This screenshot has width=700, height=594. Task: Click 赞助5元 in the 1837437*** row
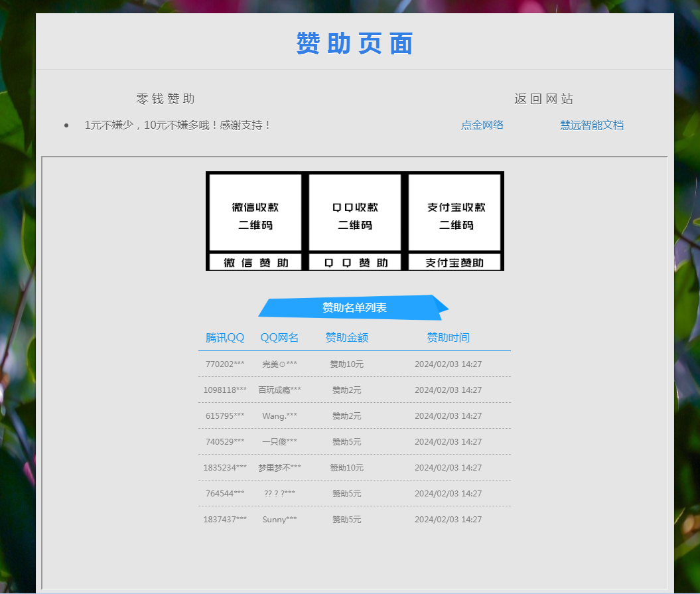click(347, 520)
